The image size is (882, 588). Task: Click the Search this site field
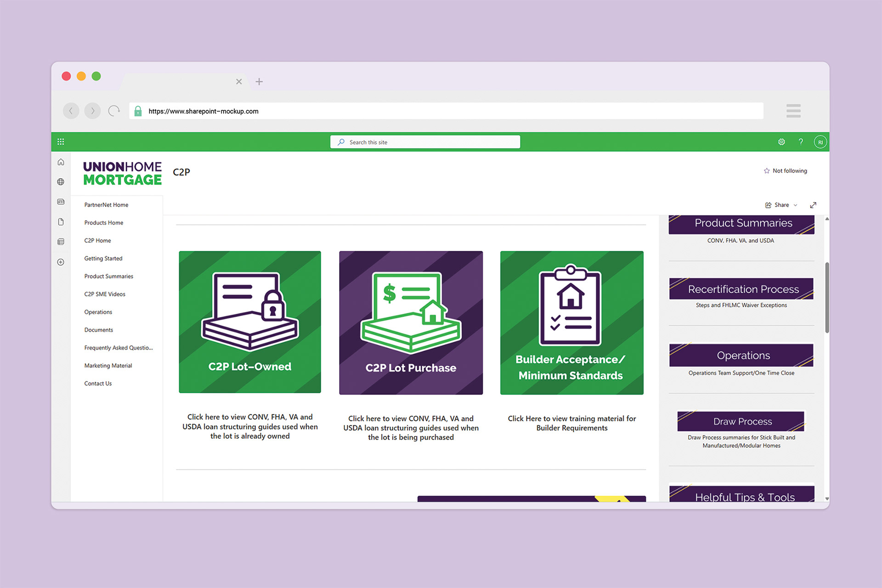(425, 142)
